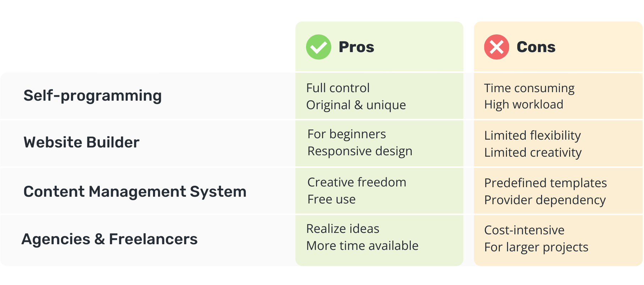Click the Time consuming text
The height and width of the screenshot is (285, 644).
[529, 88]
